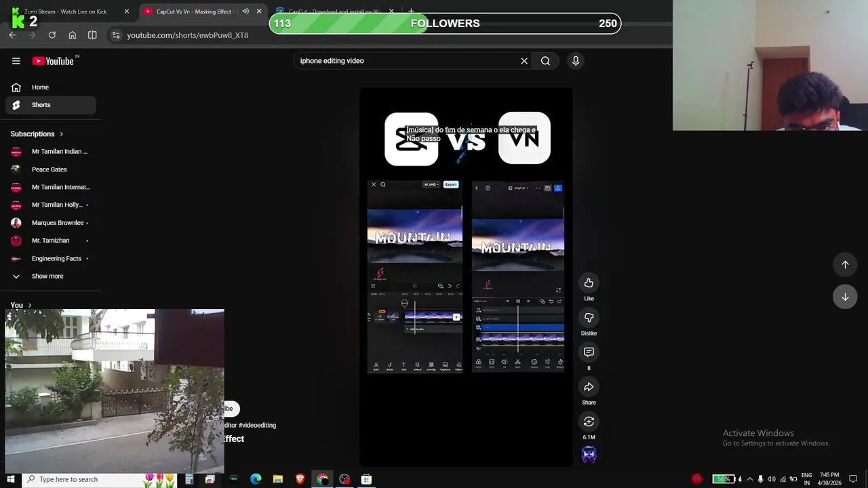
Task: Open Peace Gates channel
Action: [x=51, y=169]
